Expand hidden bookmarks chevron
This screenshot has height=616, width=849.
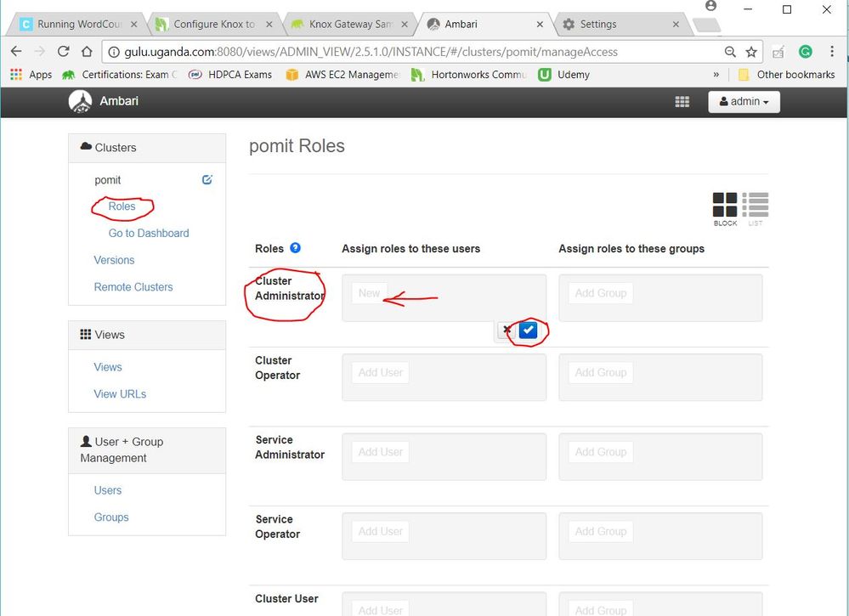716,75
